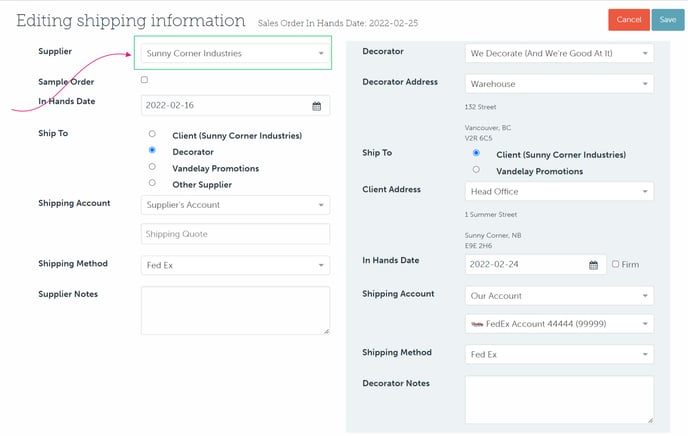Open supplier Shipping Account dropdown

point(235,205)
